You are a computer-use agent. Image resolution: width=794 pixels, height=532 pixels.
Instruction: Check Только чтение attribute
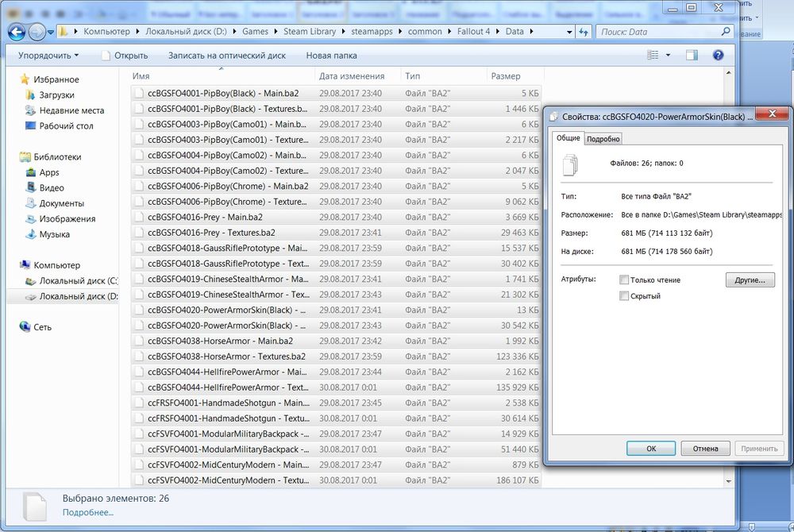click(x=624, y=280)
